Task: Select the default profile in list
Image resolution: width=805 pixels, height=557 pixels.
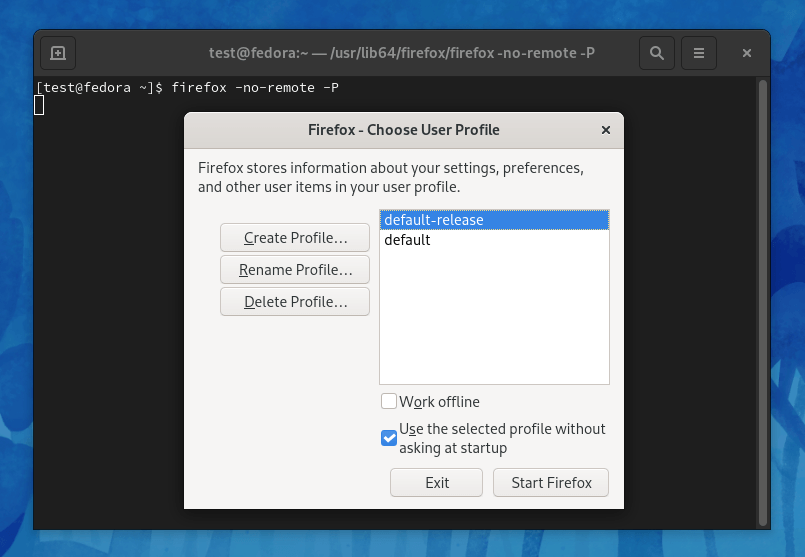Action: (494, 240)
